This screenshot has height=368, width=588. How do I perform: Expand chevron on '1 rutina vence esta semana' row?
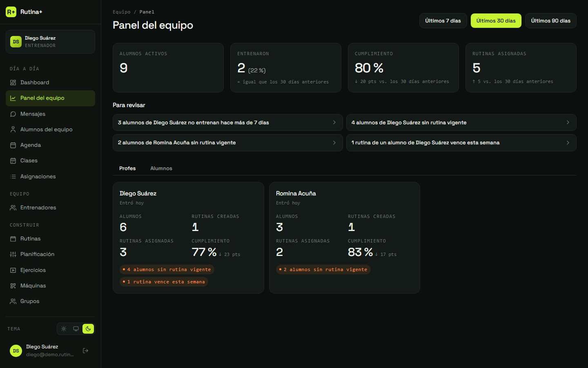click(x=568, y=143)
